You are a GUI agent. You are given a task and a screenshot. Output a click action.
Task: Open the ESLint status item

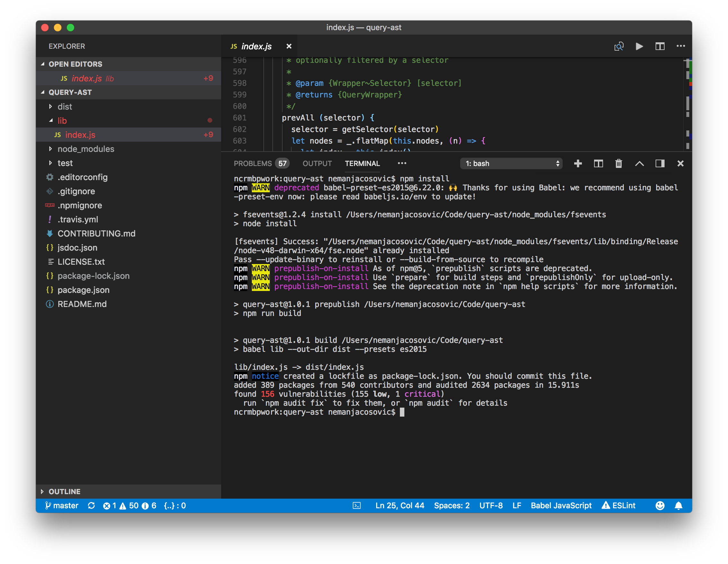(x=619, y=505)
